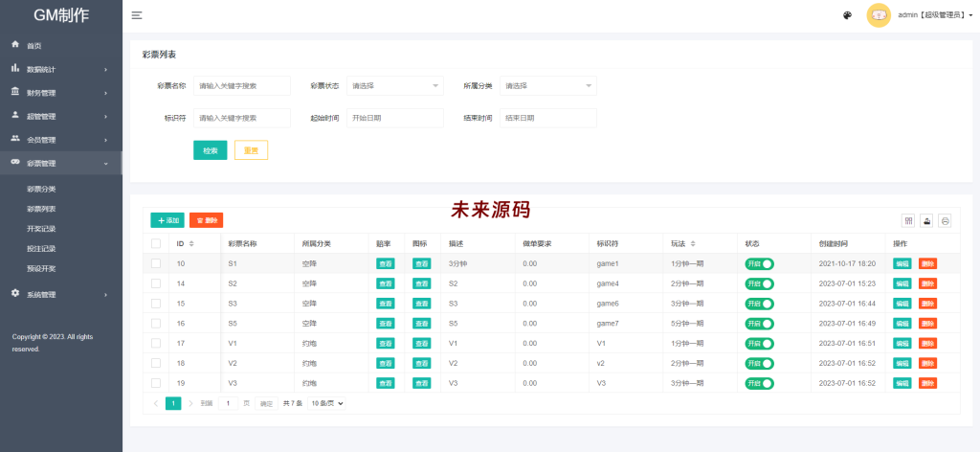The width and height of the screenshot is (980, 452).
Task: Edit the S1 lottery row
Action: (902, 263)
